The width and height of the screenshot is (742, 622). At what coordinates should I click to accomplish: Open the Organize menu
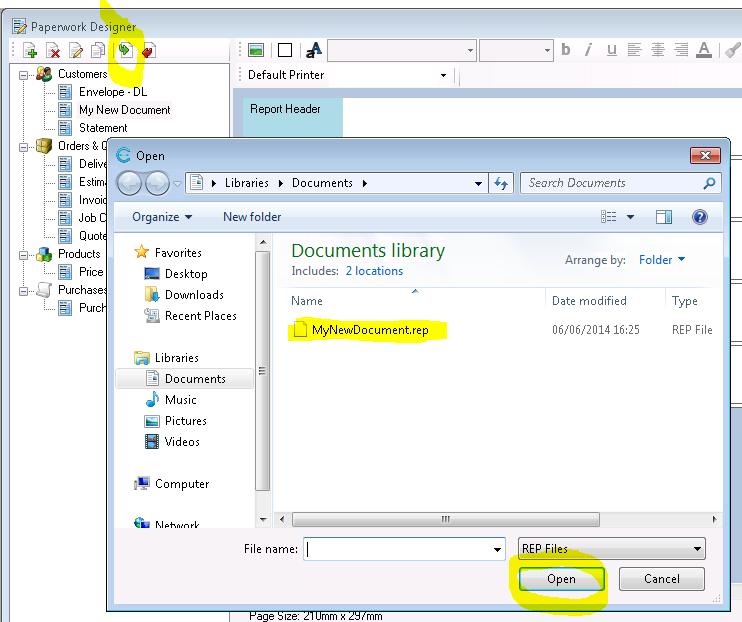161,217
